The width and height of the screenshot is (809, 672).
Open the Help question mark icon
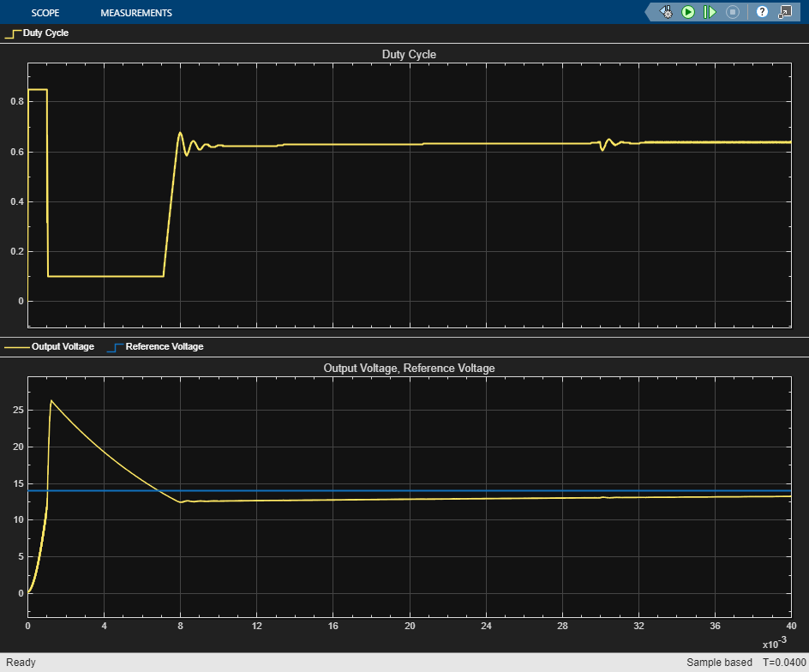[x=762, y=12]
